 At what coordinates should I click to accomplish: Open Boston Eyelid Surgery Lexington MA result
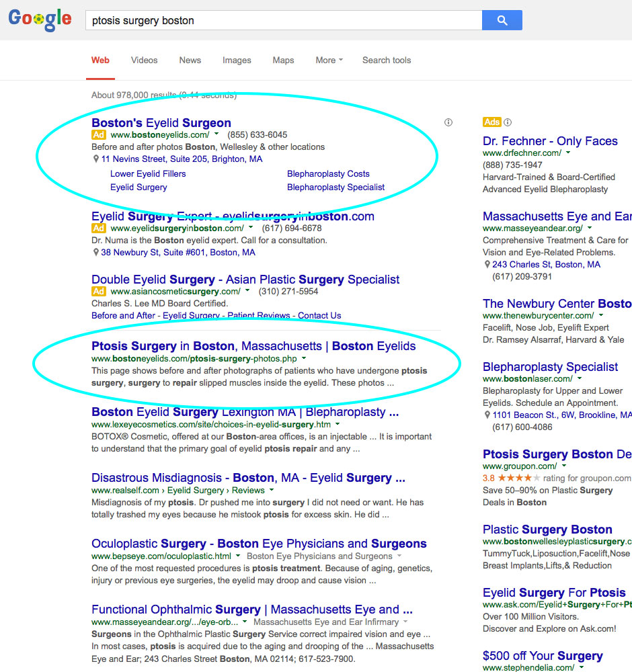[245, 412]
